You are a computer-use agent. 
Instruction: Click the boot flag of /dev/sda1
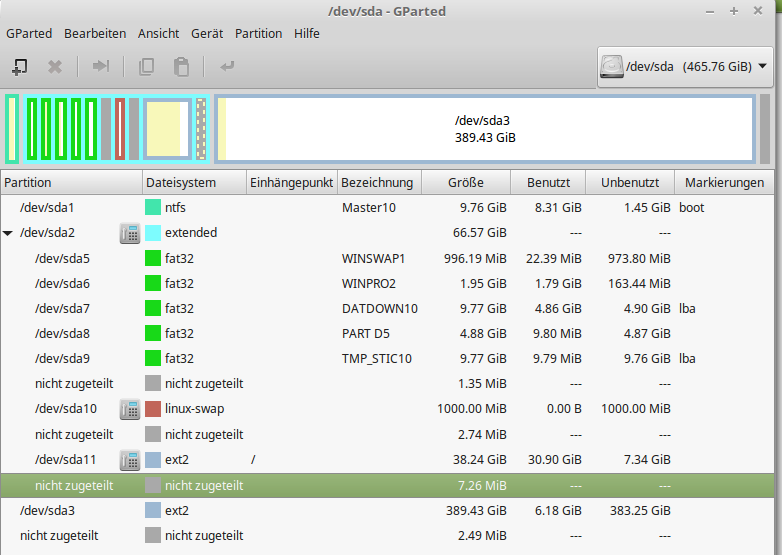pos(691,207)
